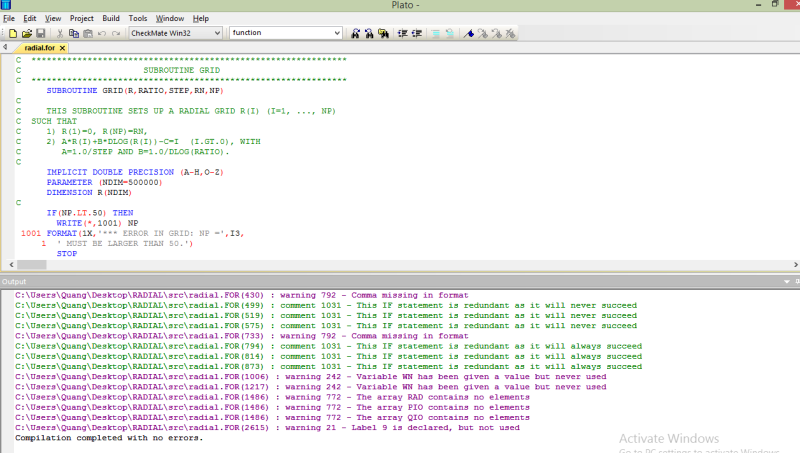Click the radial.FOR(794) always succeed comment

point(328,346)
